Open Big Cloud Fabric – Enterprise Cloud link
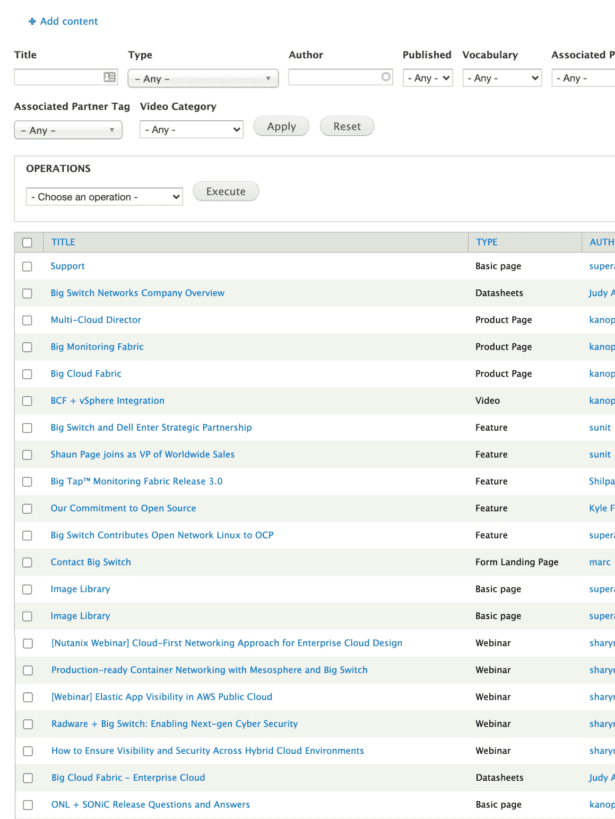 coord(128,777)
